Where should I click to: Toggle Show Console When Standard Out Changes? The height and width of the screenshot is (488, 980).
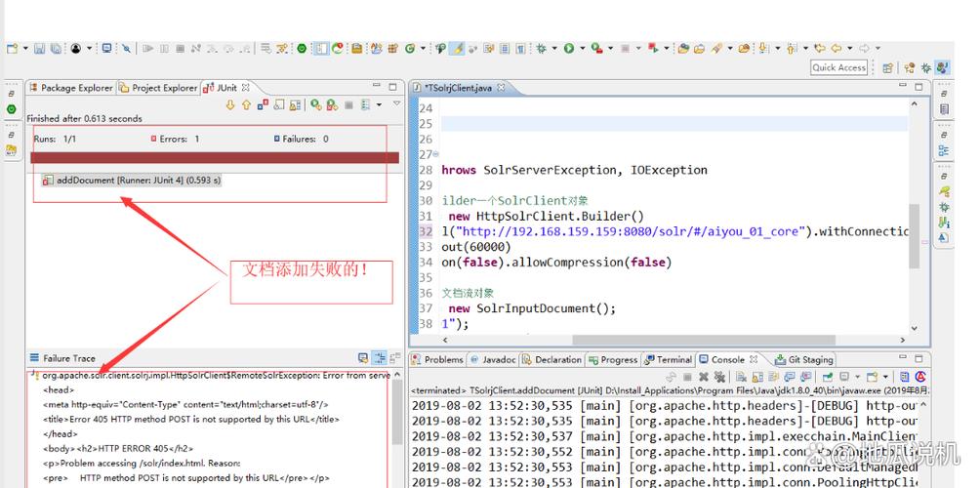click(x=789, y=377)
